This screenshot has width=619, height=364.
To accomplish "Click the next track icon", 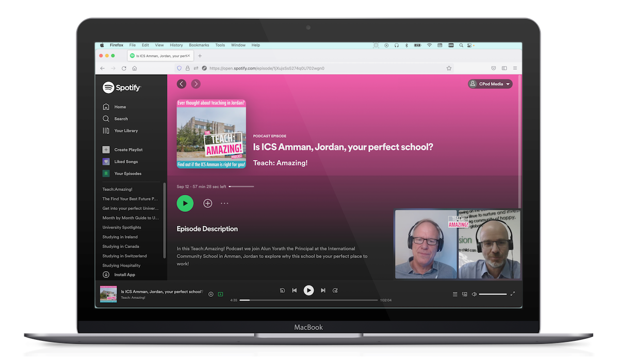I will pyautogui.click(x=323, y=291).
